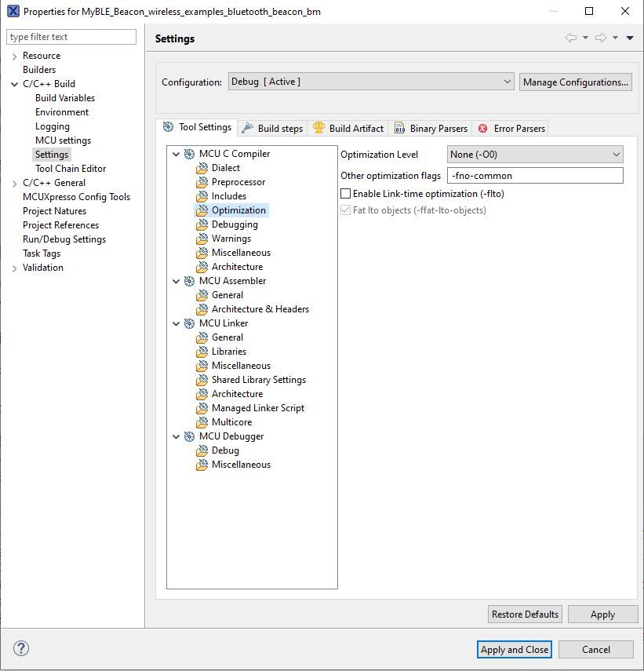Click the Tool Settings tab icon
Screen dimensions: 644x671
coord(169,126)
